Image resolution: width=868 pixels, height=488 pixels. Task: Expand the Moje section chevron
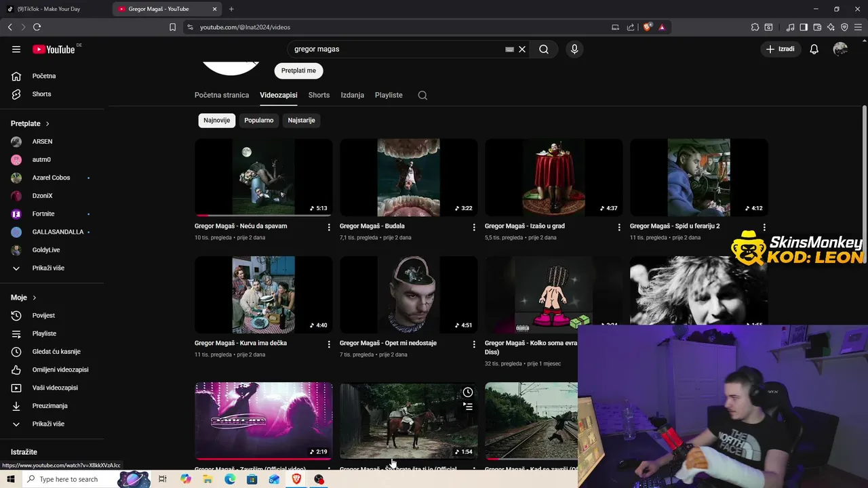point(34,298)
